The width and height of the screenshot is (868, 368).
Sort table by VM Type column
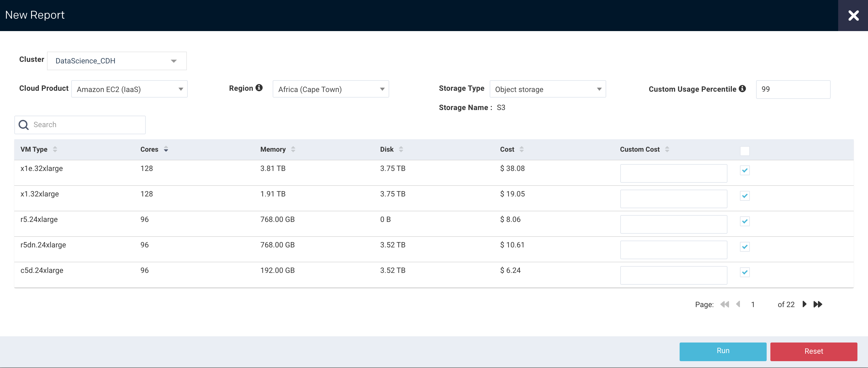55,149
